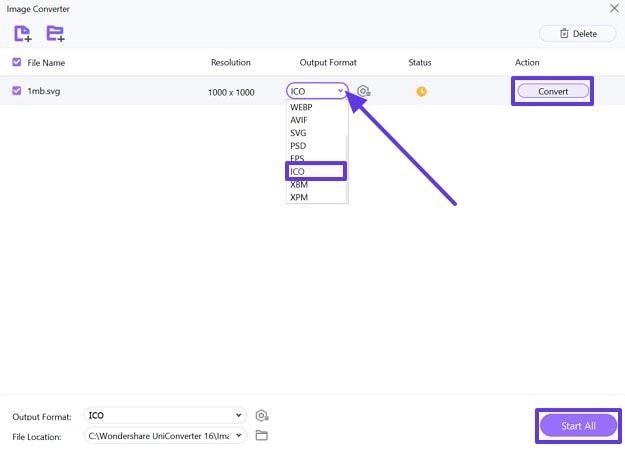Close the Image Converter window
Viewport: 625px width, 450px height.
614,8
